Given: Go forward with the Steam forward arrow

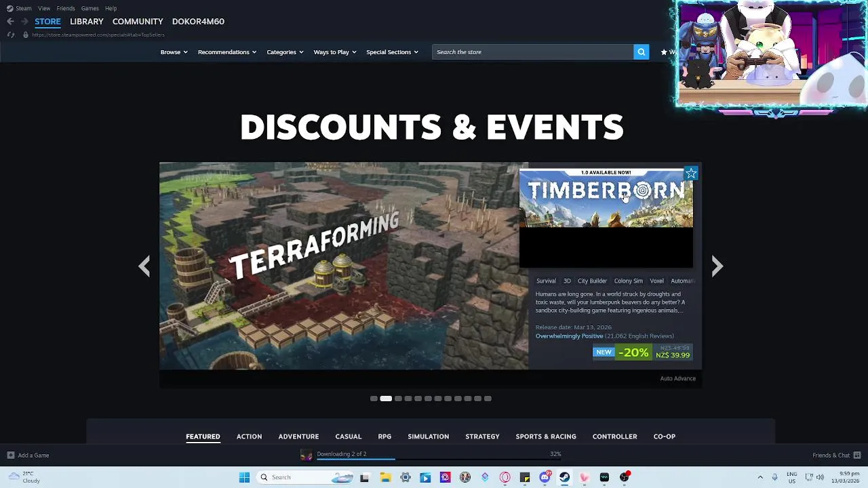Looking at the screenshot, I should click(24, 22).
